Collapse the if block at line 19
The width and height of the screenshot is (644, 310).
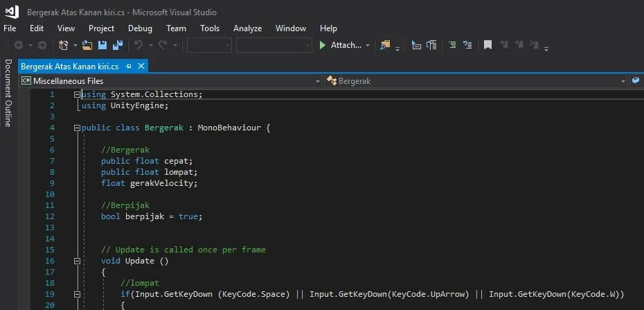[x=76, y=294]
